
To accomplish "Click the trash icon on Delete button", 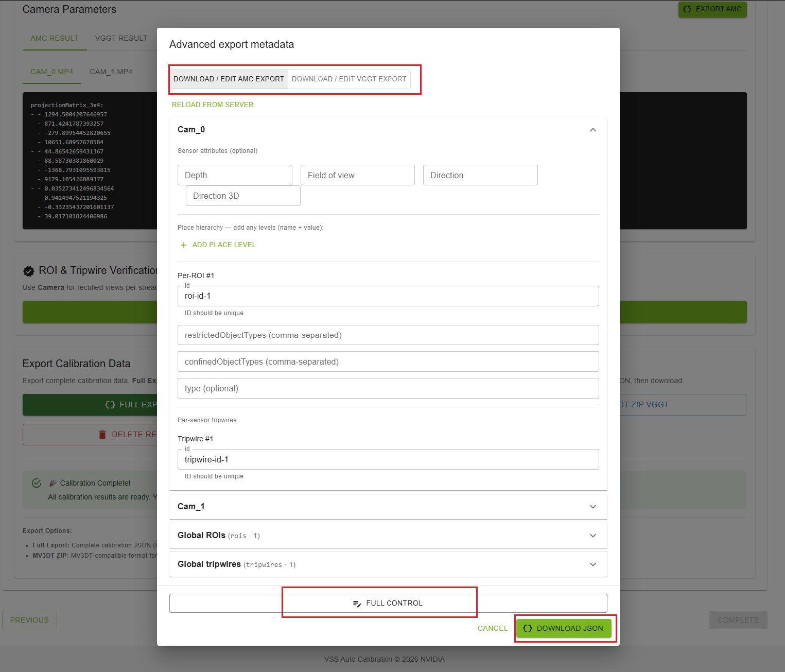I will click(x=102, y=435).
